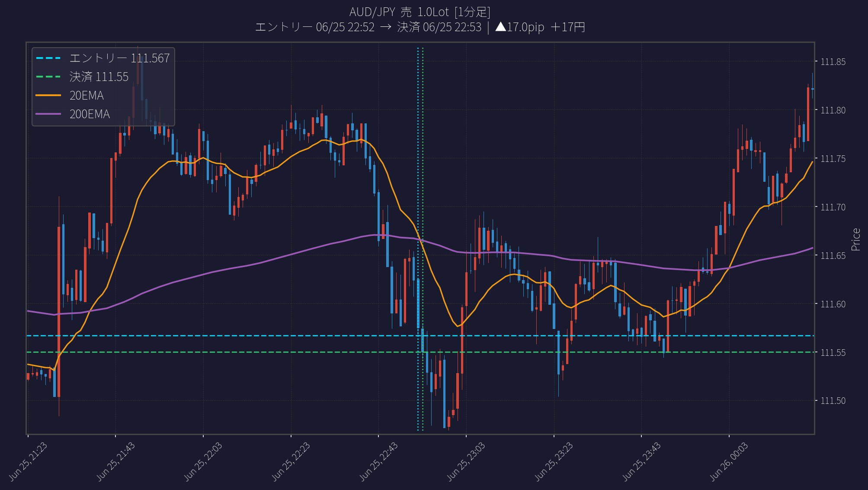Image resolution: width=868 pixels, height=490 pixels.
Task: Click the cyan dashed line sample in the legend
Action: tap(48, 58)
